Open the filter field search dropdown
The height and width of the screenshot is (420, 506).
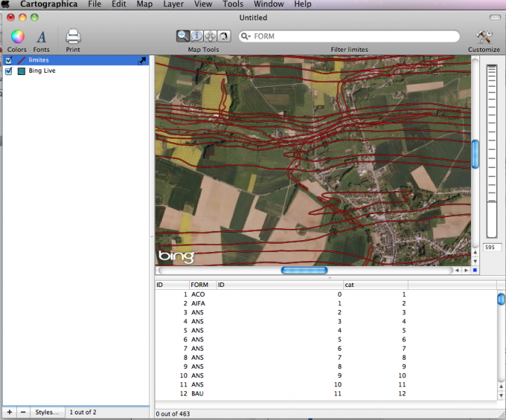[246, 36]
